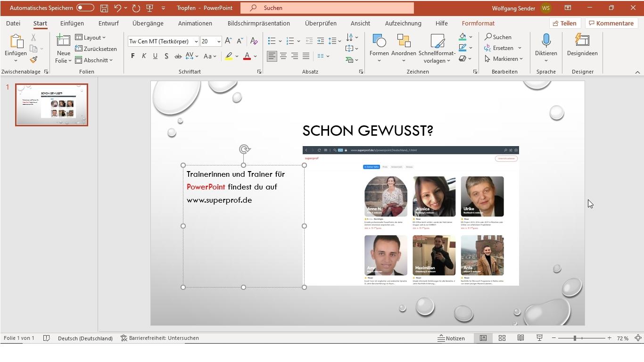644x362 pixels.
Task: Open the font size dropdown
Action: click(219, 41)
